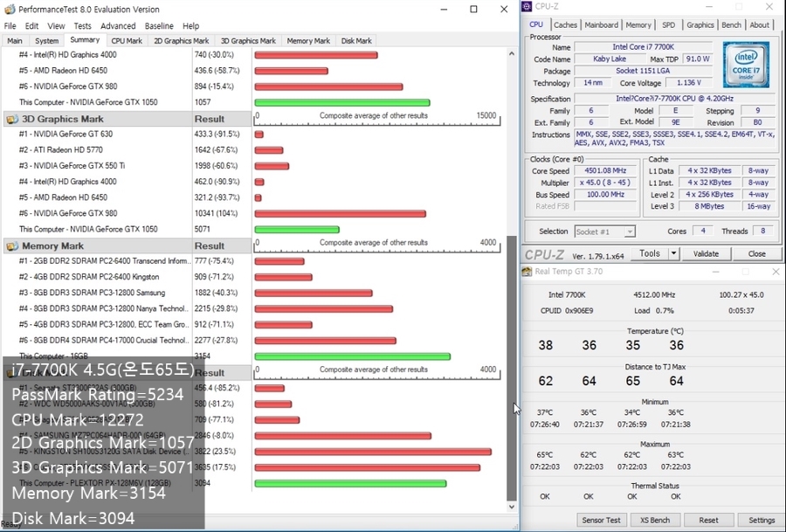Open the Edit menu

(31, 26)
